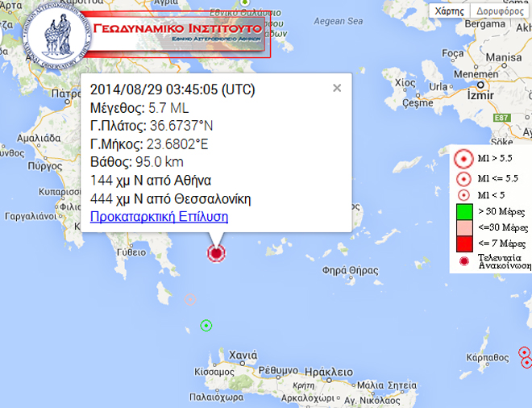532x408 pixels.
Task: Click the Ml <= 5.5 legend icon
Action: tap(463, 178)
